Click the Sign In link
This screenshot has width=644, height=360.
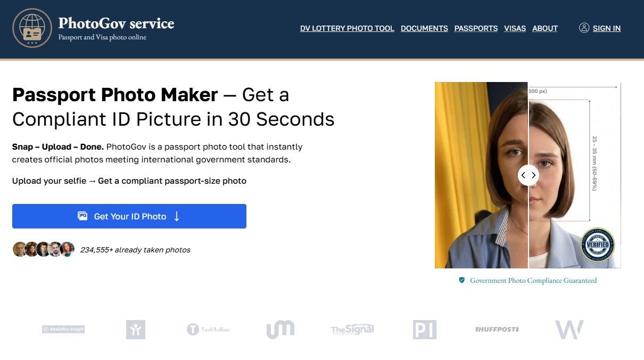pos(606,29)
